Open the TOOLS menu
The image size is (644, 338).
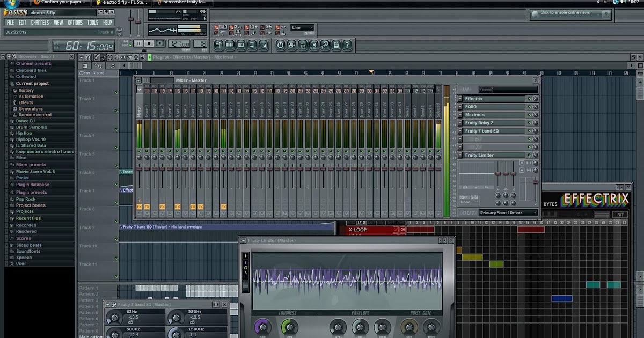click(x=93, y=23)
